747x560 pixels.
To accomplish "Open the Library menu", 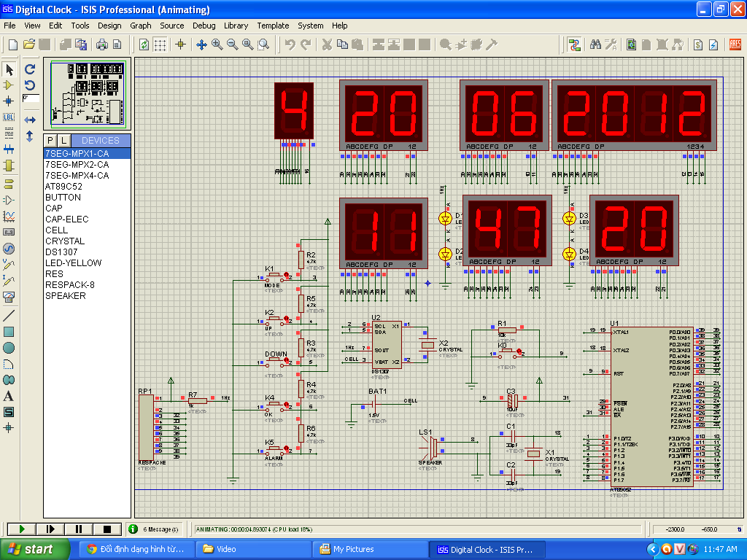I will click(236, 26).
